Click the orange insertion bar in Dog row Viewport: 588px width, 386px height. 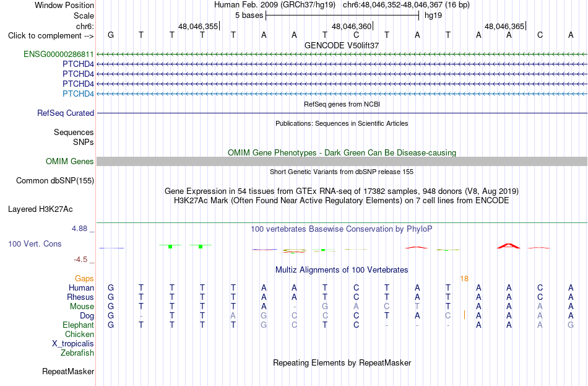pyautogui.click(x=464, y=315)
